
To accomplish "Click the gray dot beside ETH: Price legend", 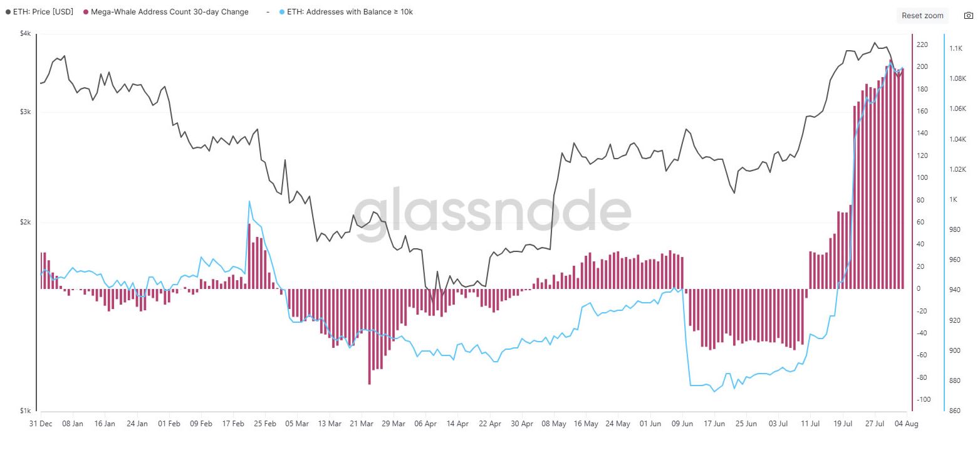I will pyautogui.click(x=8, y=12).
